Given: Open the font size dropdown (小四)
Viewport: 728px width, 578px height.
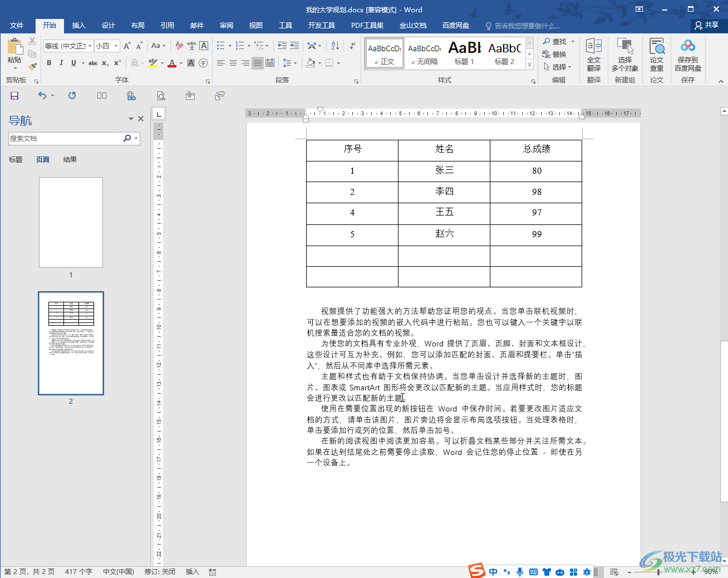Looking at the screenshot, I should pyautogui.click(x=116, y=46).
